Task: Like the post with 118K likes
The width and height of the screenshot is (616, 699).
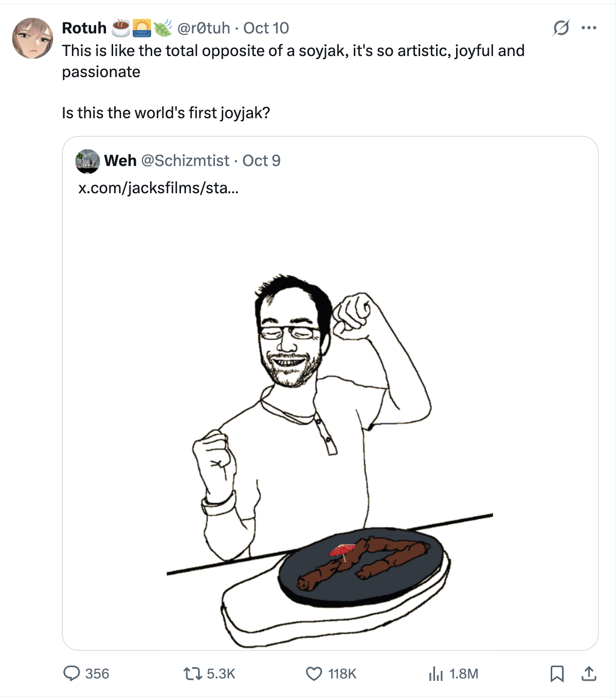Action: tap(314, 673)
